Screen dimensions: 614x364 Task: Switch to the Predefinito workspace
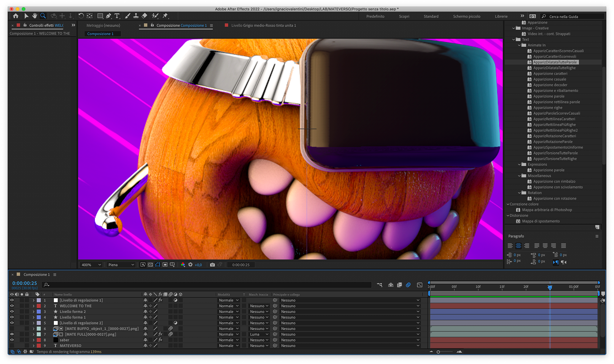(x=375, y=16)
